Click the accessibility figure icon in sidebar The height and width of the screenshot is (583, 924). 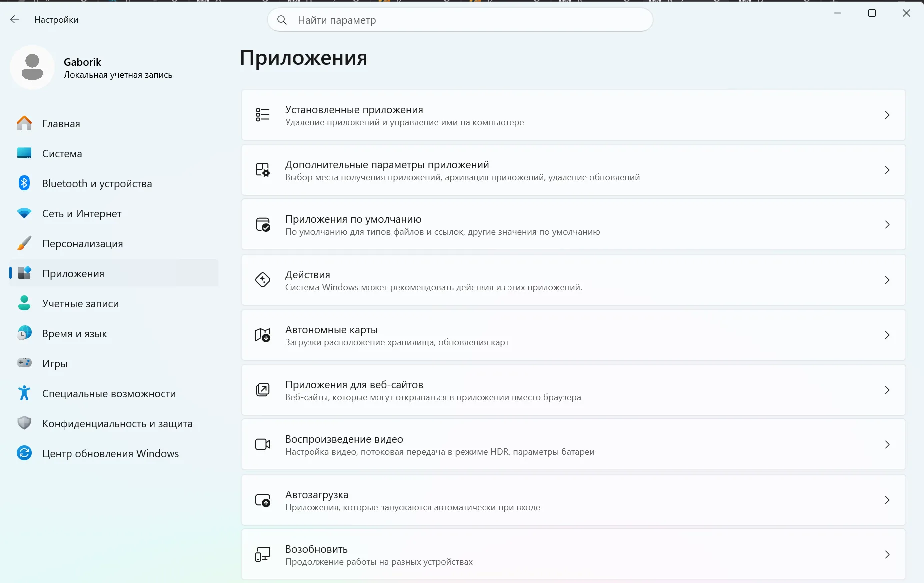[24, 393]
